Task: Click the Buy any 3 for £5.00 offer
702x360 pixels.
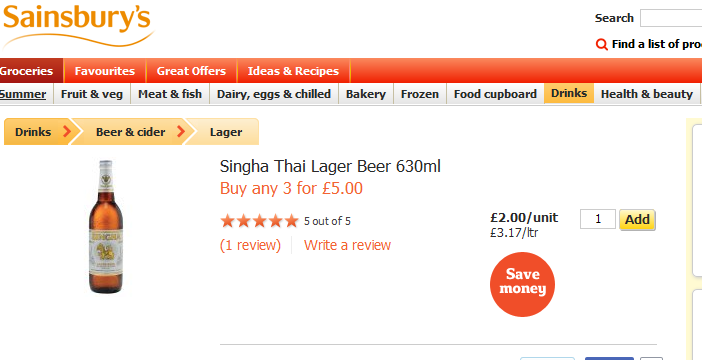Action: pos(291,189)
